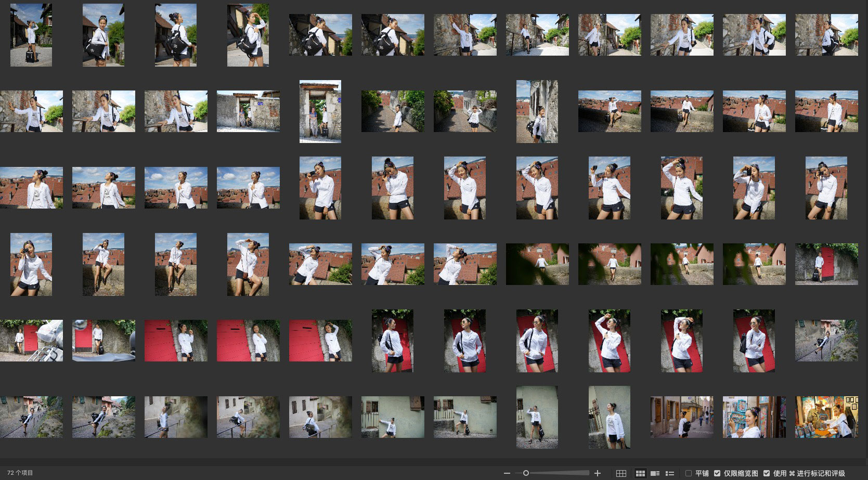Select the motorcycle handlebar photo with red door
Image resolution: width=868 pixels, height=480 pixels.
(x=31, y=341)
